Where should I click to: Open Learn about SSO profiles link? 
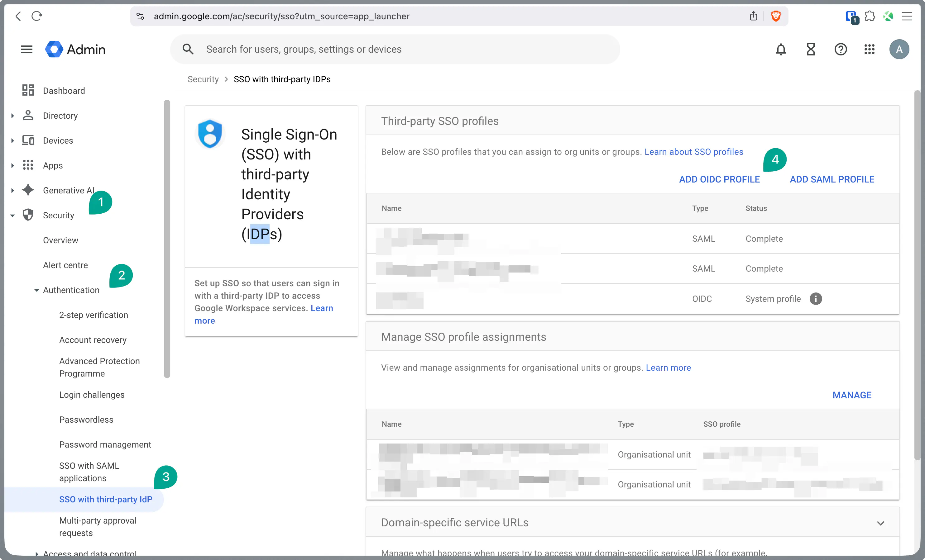pos(693,152)
